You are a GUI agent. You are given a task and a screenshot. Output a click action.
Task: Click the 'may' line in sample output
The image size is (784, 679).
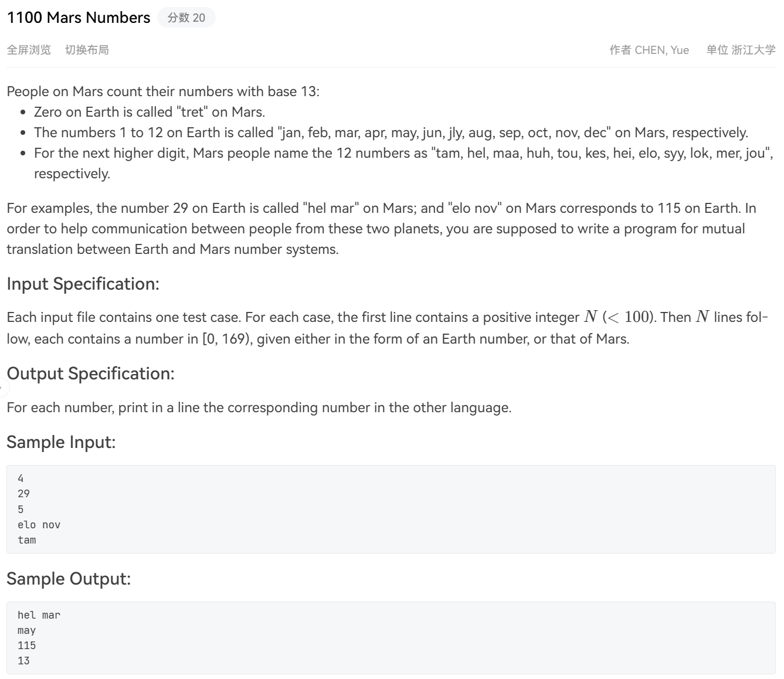tap(26, 630)
